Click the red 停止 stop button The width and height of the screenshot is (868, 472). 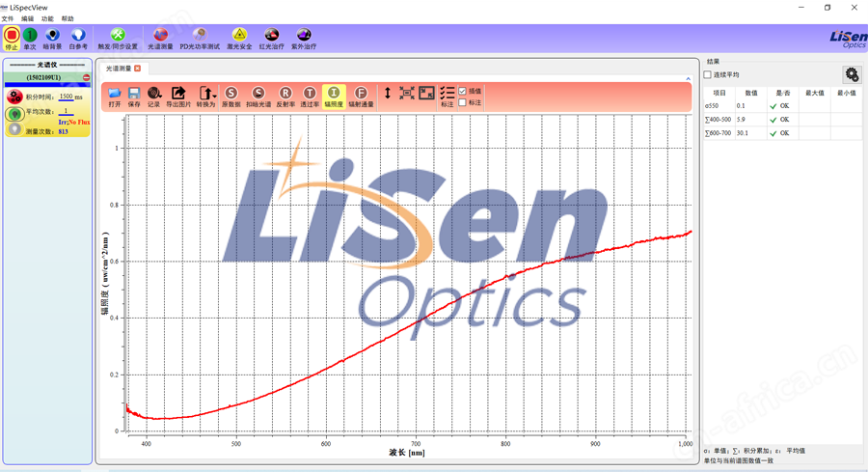pos(12,39)
